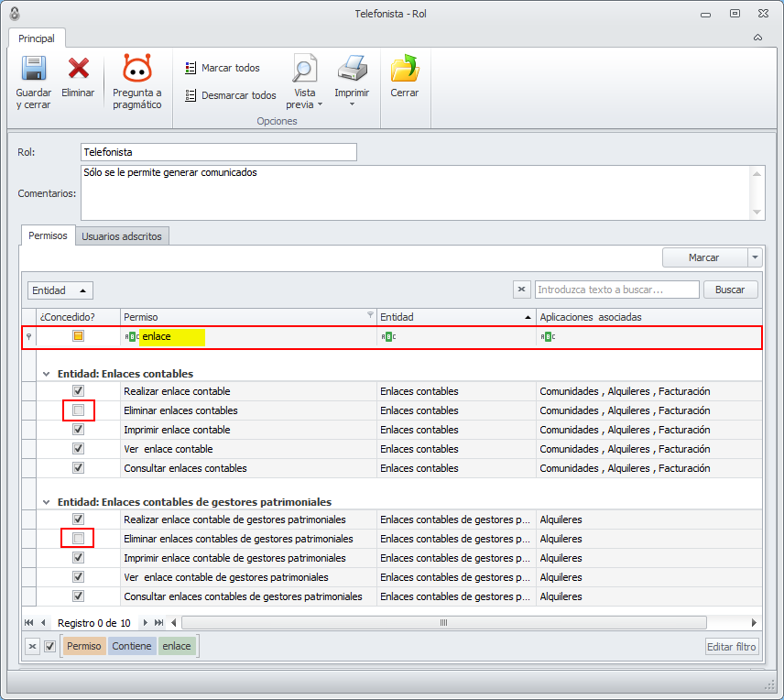Switch to the Permisos tab

tap(48, 235)
